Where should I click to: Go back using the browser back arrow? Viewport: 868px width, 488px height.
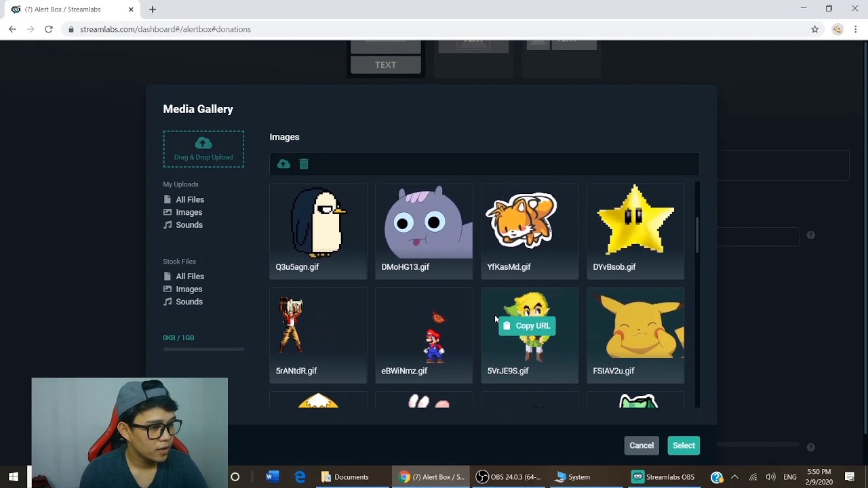coord(12,29)
